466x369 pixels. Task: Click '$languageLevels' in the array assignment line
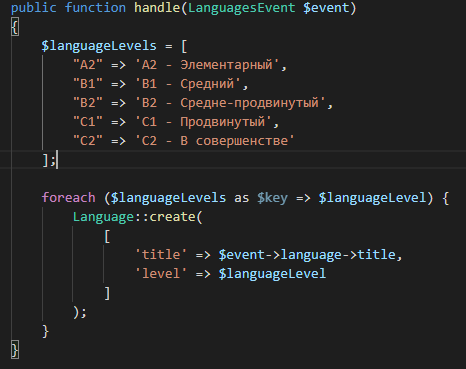point(99,46)
